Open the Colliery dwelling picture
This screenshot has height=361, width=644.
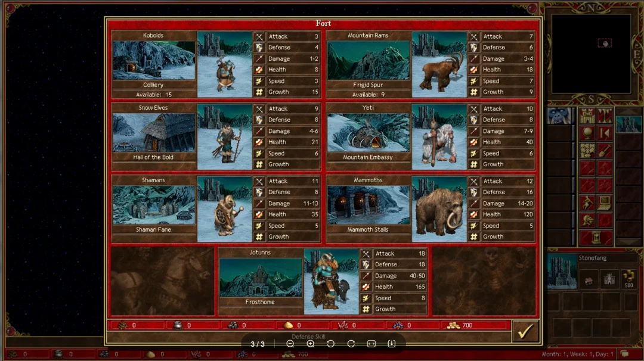point(154,60)
